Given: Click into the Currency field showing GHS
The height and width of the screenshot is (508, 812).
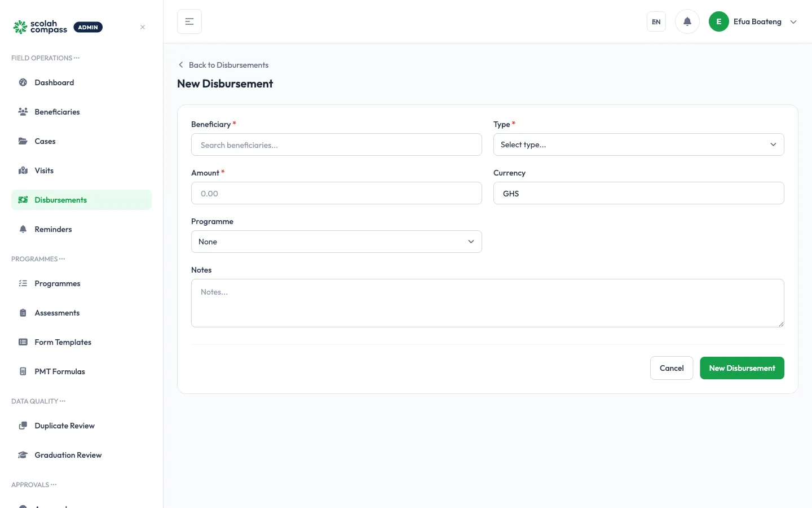Looking at the screenshot, I should 638,193.
